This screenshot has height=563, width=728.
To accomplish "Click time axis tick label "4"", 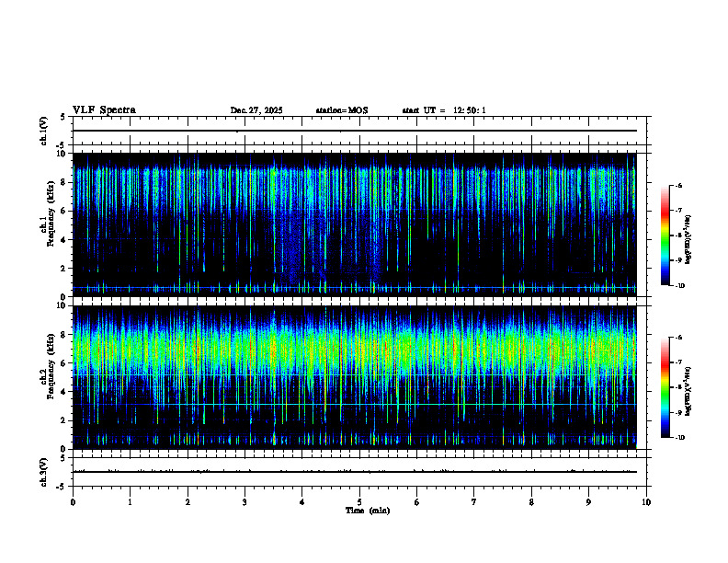I will coord(302,502).
